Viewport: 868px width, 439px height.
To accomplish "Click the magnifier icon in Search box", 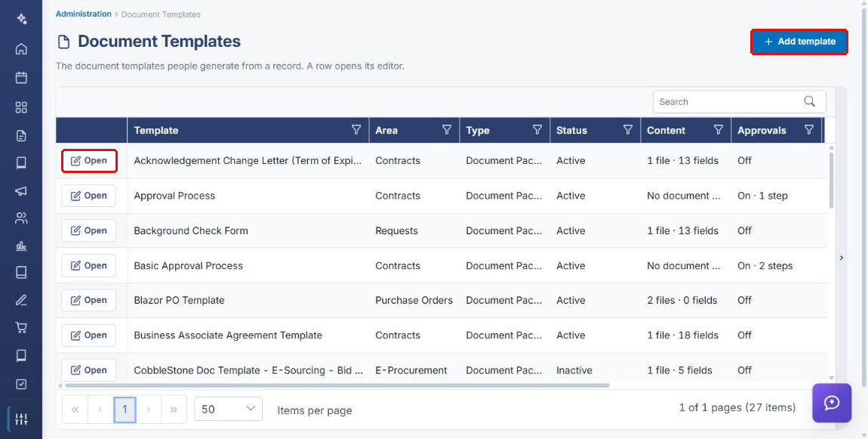I will (809, 101).
